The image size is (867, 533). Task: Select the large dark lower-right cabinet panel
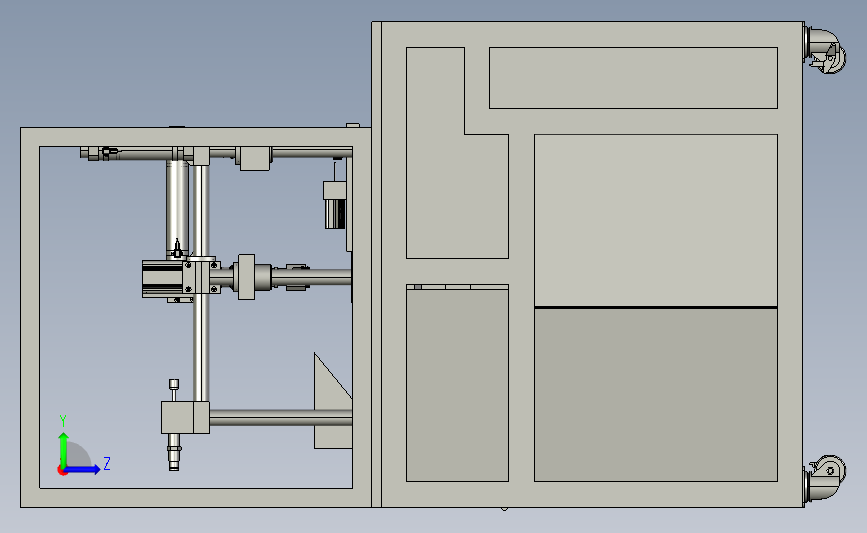[x=656, y=394]
